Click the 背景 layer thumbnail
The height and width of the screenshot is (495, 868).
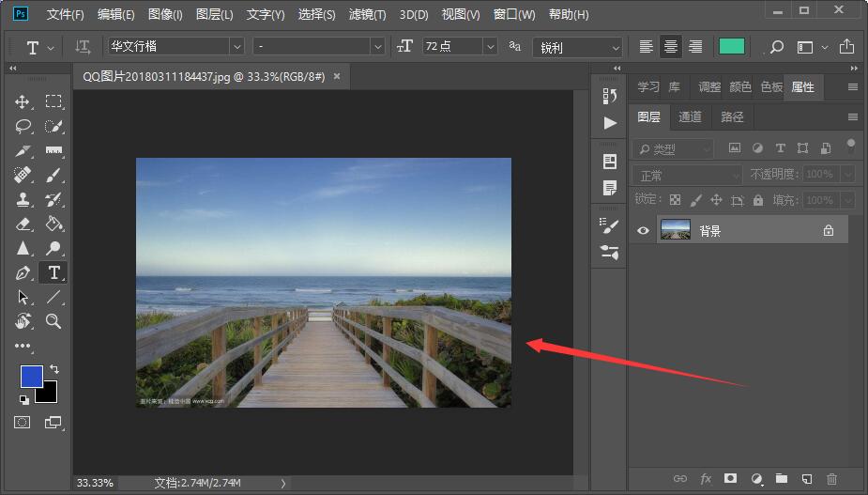pyautogui.click(x=676, y=229)
